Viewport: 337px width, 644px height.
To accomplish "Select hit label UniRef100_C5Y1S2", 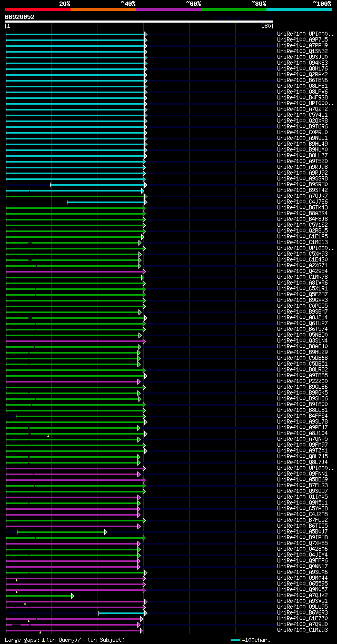I will pyautogui.click(x=302, y=225).
